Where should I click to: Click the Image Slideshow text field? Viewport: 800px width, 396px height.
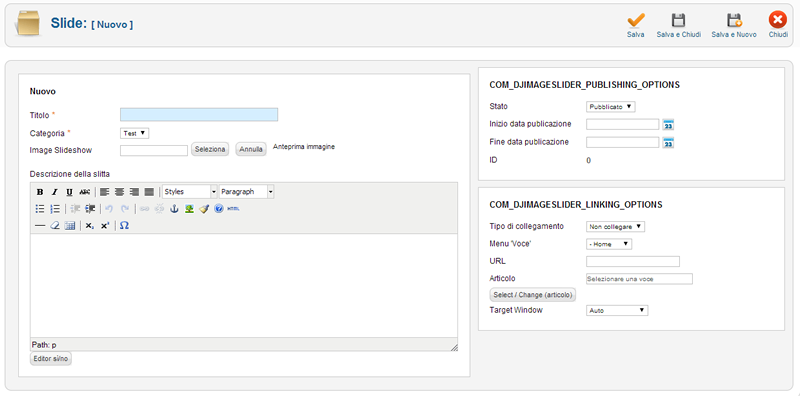click(x=154, y=151)
